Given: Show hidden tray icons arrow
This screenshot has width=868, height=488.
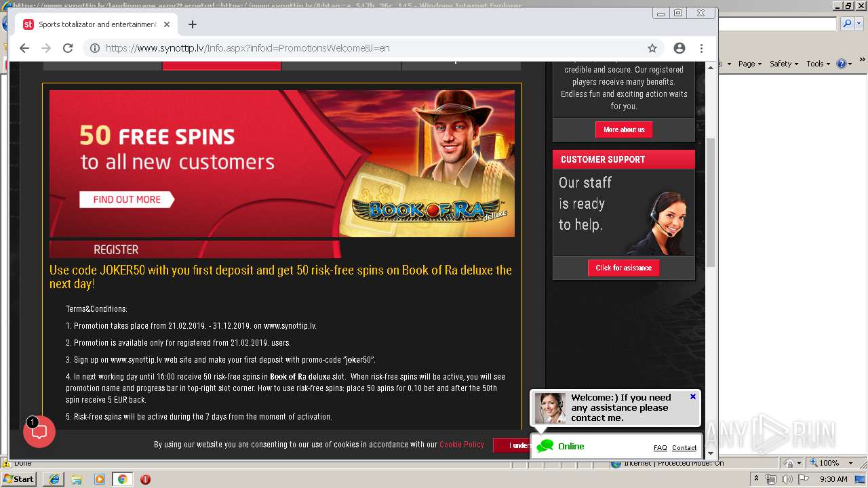Looking at the screenshot, I should pyautogui.click(x=757, y=479).
